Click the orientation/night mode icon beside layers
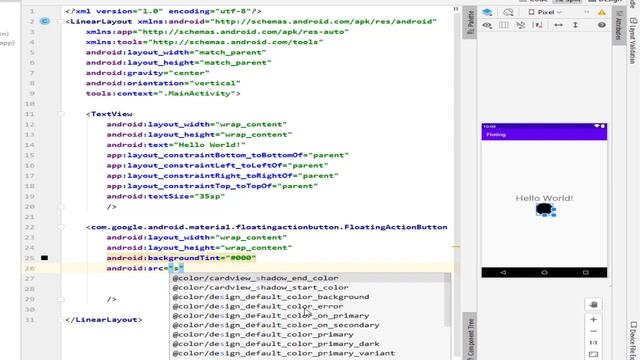This screenshot has width=640, height=360. (508, 12)
